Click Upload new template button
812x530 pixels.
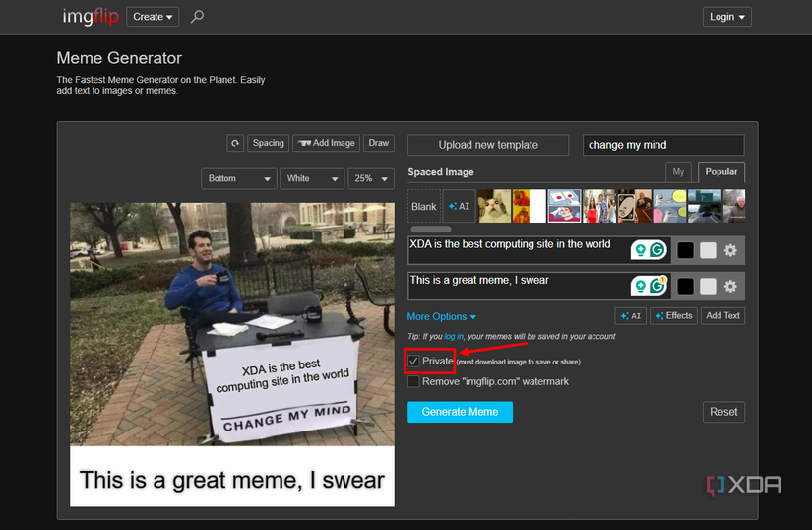click(x=488, y=145)
